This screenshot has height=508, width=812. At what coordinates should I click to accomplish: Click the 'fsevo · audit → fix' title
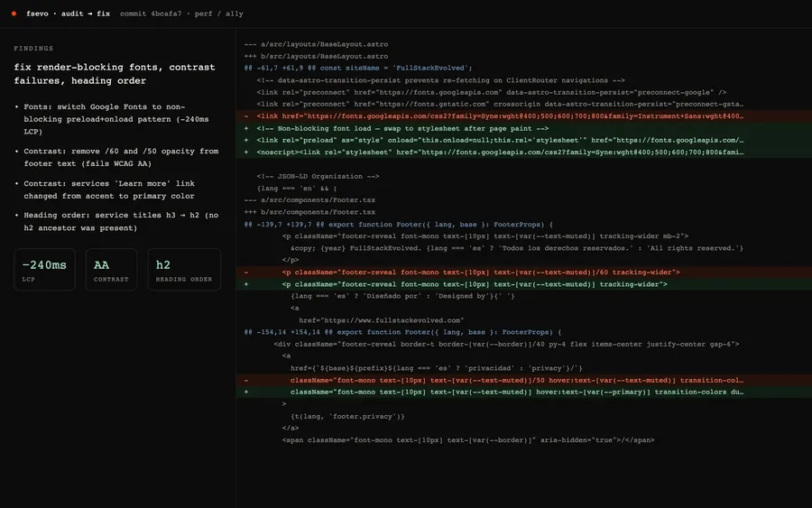click(69, 14)
